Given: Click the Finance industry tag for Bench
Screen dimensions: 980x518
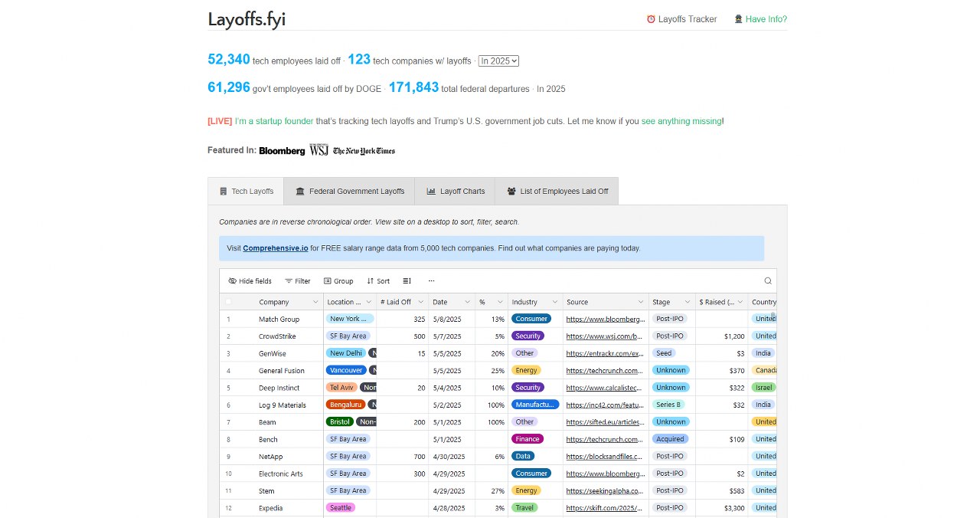Looking at the screenshot, I should click(x=528, y=439).
